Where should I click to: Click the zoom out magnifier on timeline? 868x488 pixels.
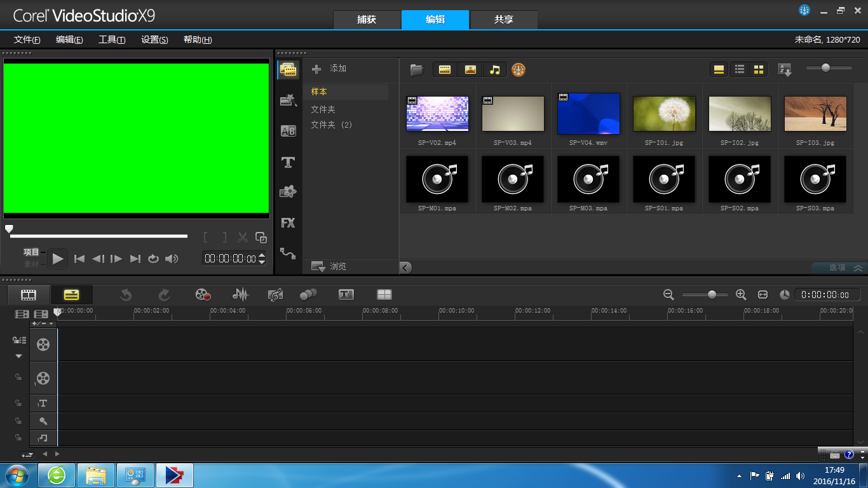pyautogui.click(x=668, y=294)
